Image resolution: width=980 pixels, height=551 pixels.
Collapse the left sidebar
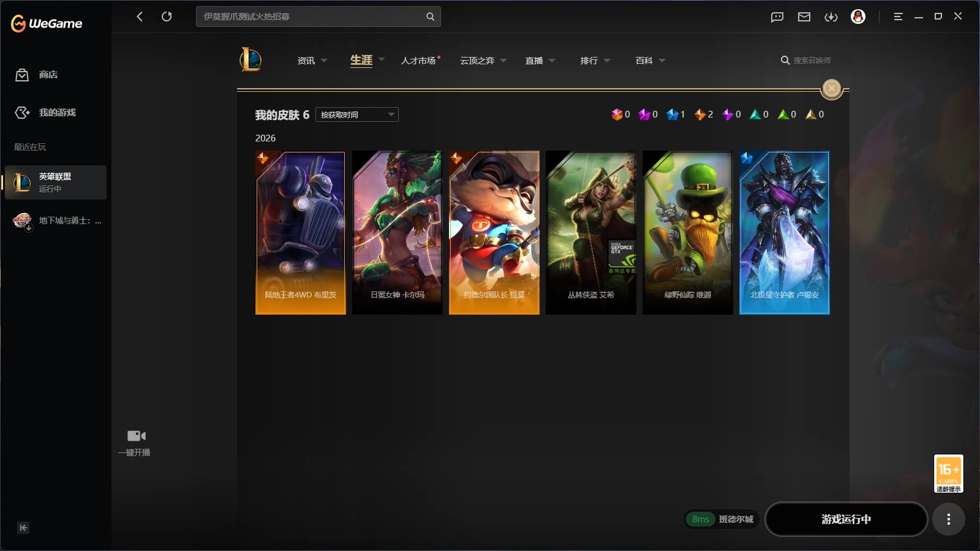(23, 528)
